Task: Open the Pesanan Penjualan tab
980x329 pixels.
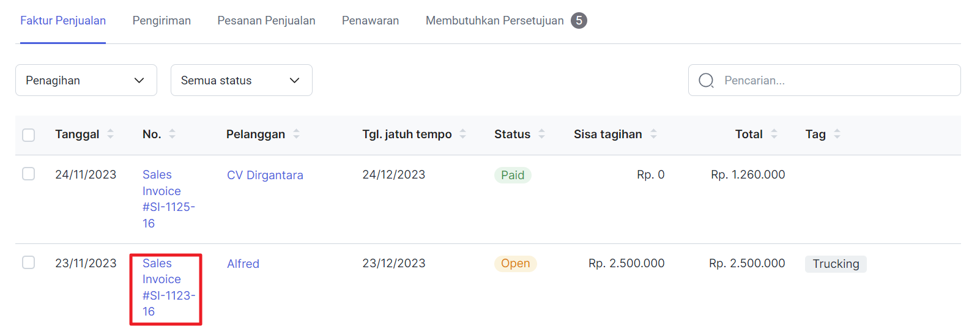Action: (x=266, y=21)
